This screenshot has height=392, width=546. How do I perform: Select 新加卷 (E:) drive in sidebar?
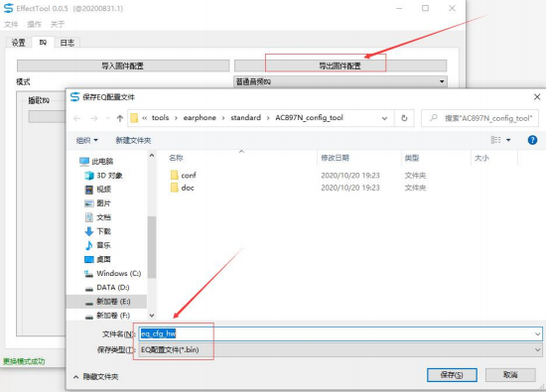107,302
